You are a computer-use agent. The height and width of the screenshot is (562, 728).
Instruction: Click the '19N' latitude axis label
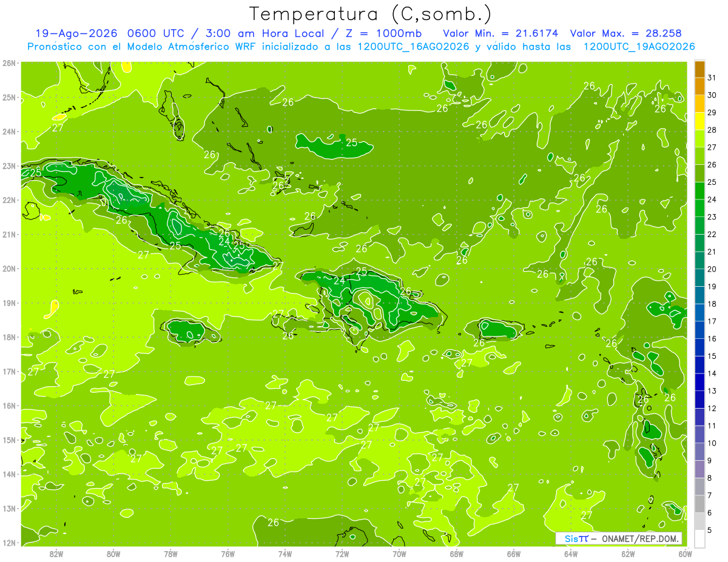[x=9, y=303]
